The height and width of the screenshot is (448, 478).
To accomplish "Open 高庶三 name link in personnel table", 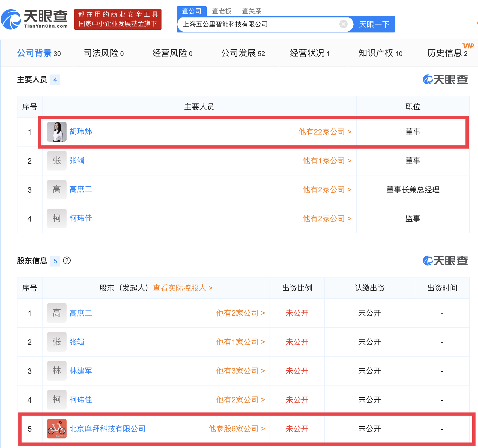I will pyautogui.click(x=81, y=189).
